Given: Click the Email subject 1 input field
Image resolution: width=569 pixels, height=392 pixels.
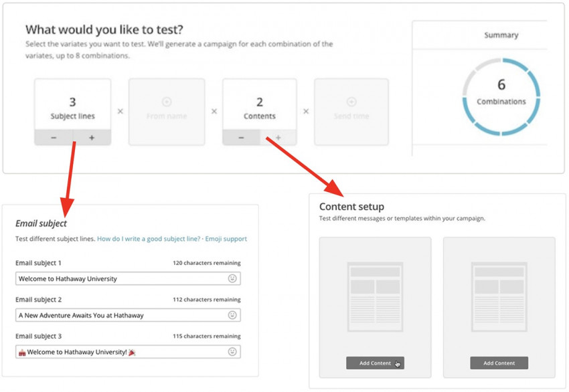Looking at the screenshot, I should tap(128, 278).
